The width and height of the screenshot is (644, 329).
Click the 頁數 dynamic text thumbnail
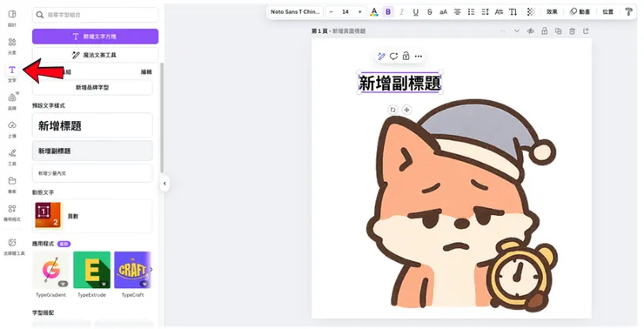pos(48,215)
